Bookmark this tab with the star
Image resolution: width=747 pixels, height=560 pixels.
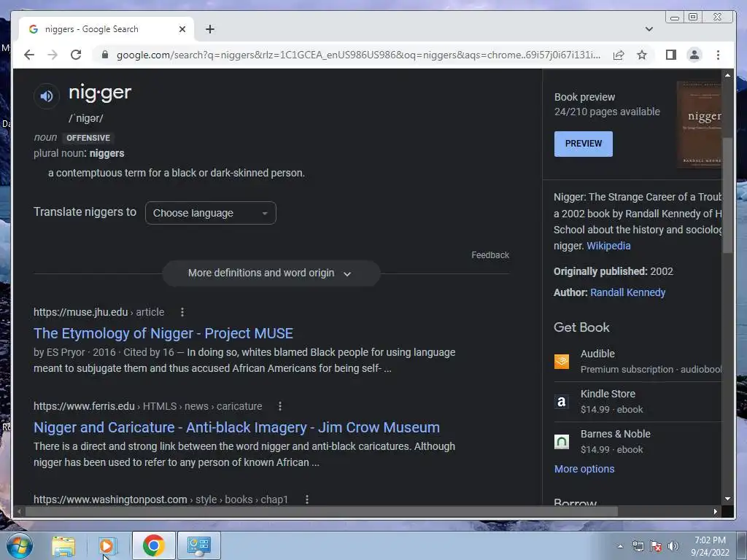pyautogui.click(x=642, y=55)
